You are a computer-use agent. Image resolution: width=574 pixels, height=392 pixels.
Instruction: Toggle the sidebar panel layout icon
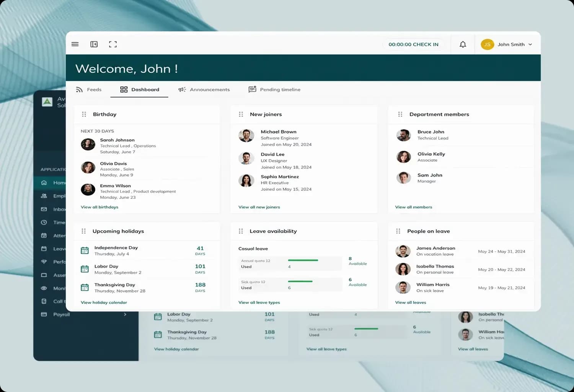94,44
